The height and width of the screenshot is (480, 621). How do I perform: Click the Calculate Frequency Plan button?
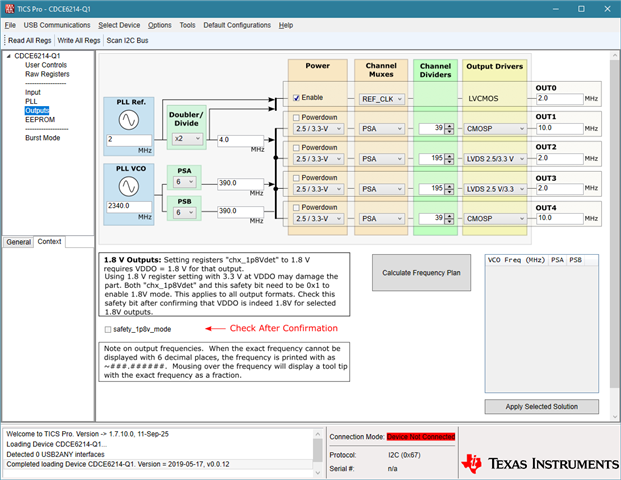tap(421, 273)
